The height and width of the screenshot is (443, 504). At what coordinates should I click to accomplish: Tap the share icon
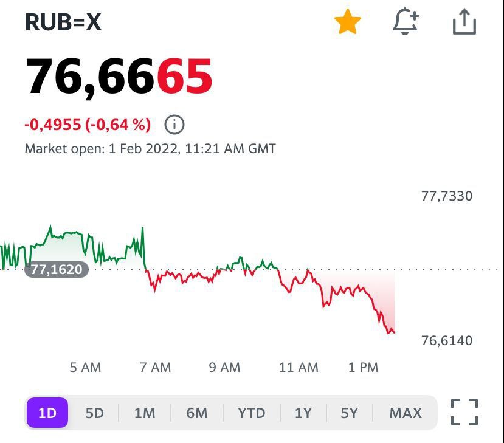pos(464,22)
